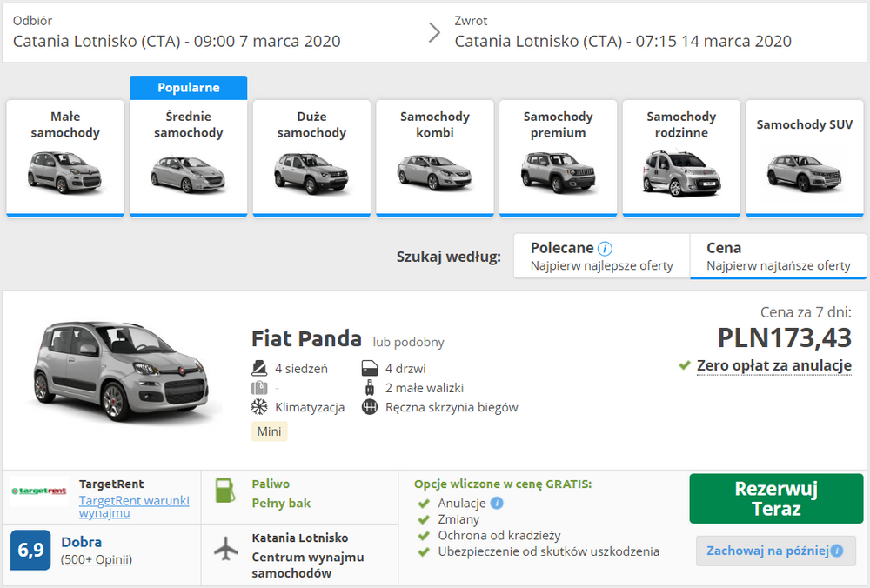This screenshot has width=870, height=588.
Task: Click the Pełny bak fuel policy text
Action: (281, 503)
